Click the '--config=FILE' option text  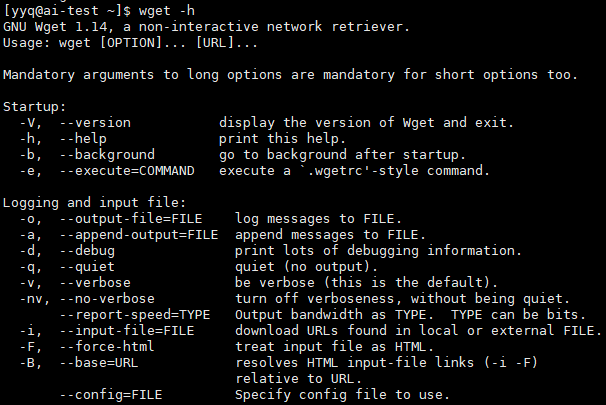(111, 395)
